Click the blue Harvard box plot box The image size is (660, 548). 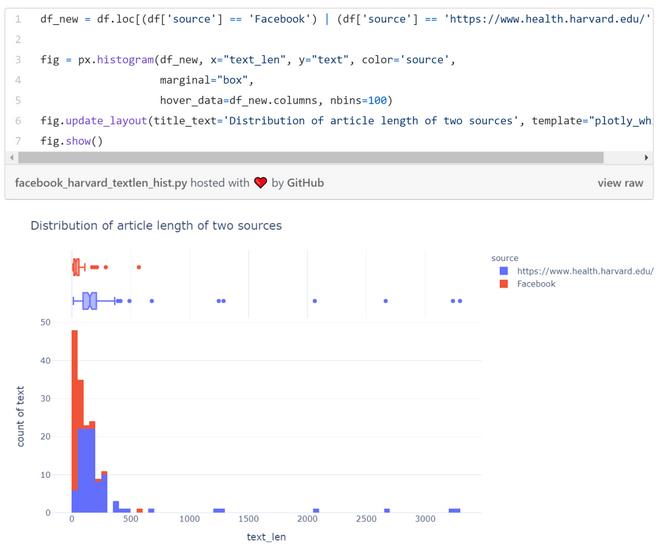[x=90, y=300]
